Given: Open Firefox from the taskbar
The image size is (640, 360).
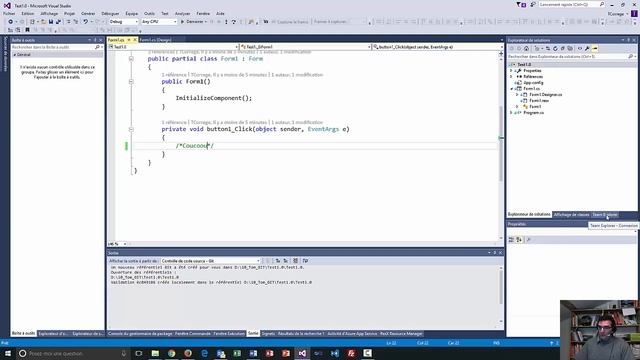Looking at the screenshot, I should point(188,353).
